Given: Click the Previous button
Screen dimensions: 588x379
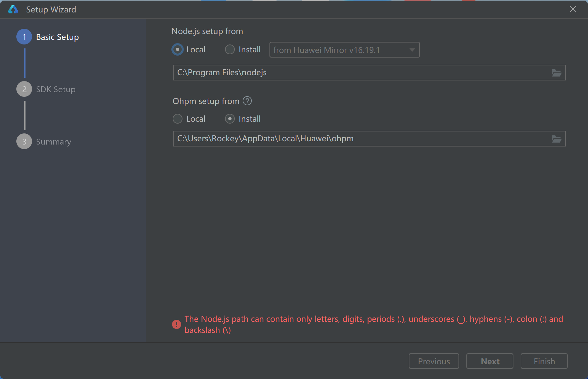Looking at the screenshot, I should click(x=434, y=361).
